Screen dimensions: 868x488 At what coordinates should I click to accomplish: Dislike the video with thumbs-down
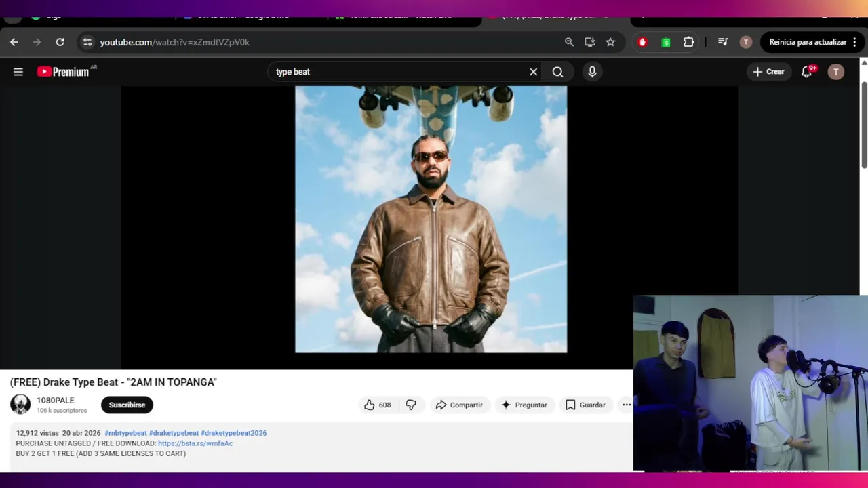point(411,405)
